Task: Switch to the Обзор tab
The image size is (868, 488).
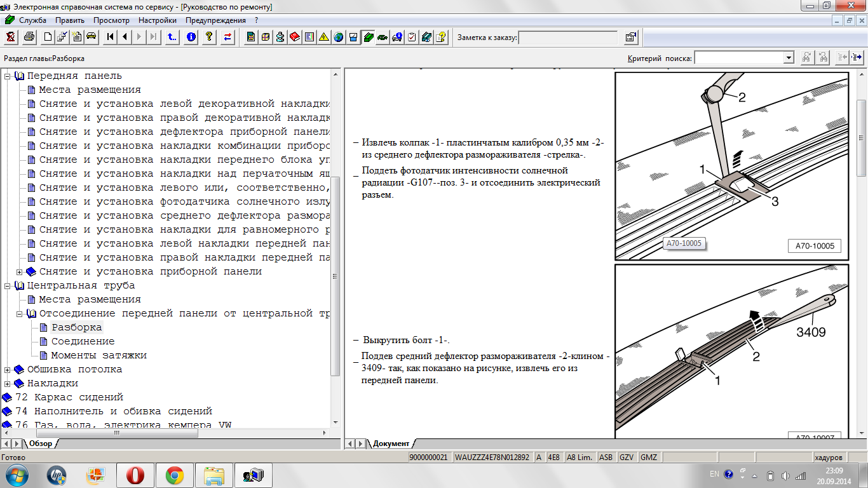Action: click(x=41, y=444)
